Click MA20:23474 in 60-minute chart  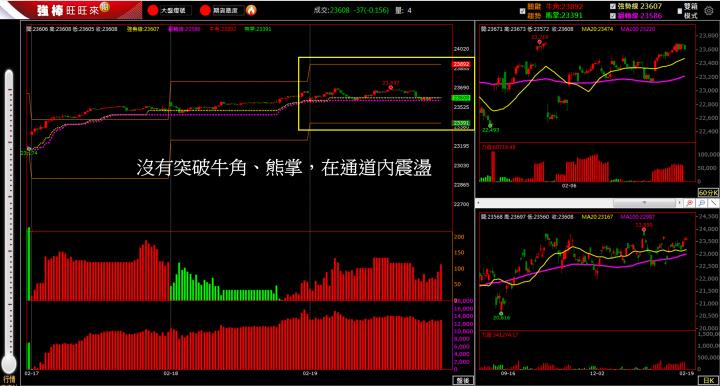tap(597, 29)
